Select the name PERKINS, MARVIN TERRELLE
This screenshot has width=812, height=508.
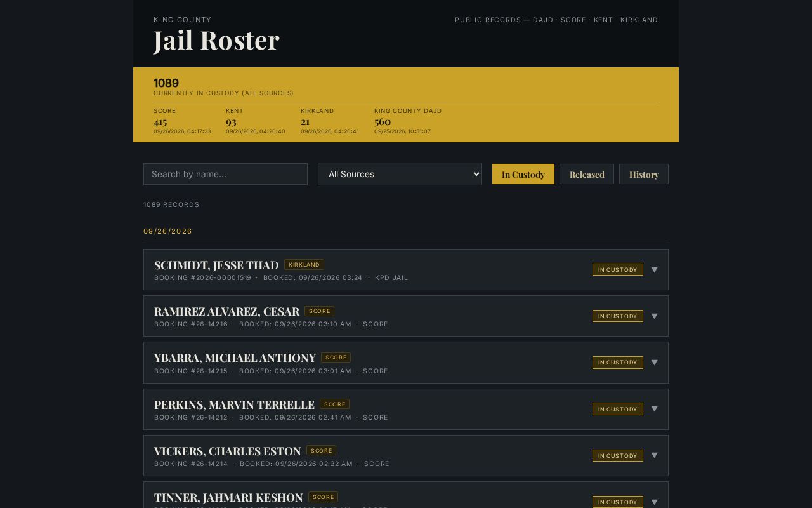coord(234,404)
